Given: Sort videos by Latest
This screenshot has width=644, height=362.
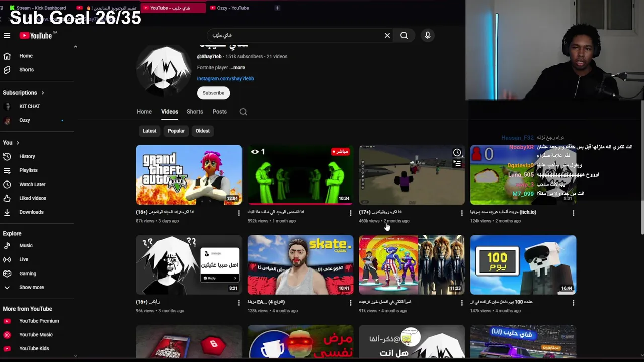Looking at the screenshot, I should click(x=149, y=131).
